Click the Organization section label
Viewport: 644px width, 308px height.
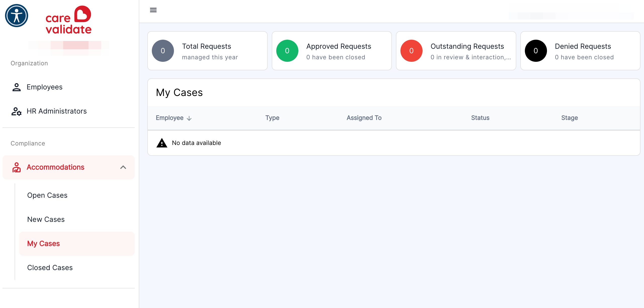click(x=29, y=63)
